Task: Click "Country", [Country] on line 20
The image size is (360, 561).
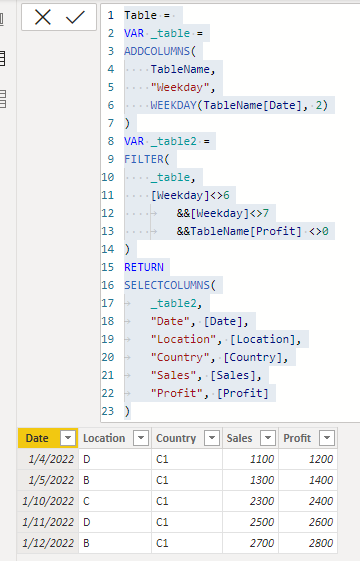Action: coord(216,357)
